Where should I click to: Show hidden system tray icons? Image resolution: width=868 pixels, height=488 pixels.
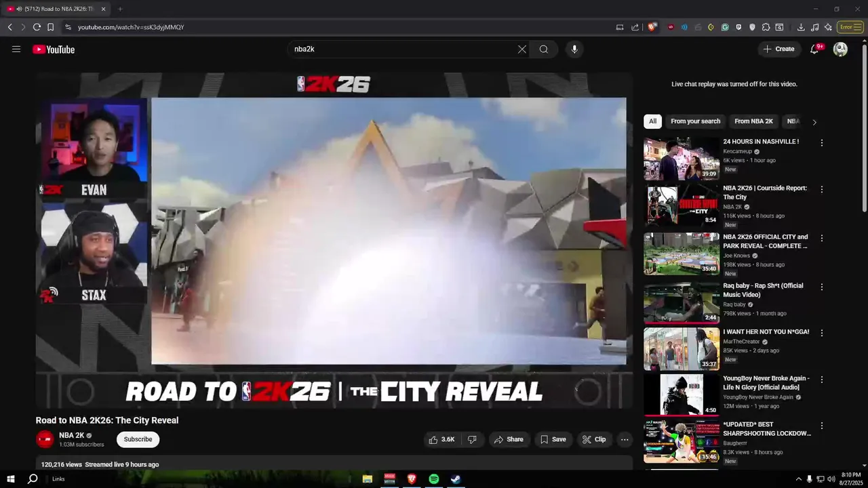(x=798, y=479)
